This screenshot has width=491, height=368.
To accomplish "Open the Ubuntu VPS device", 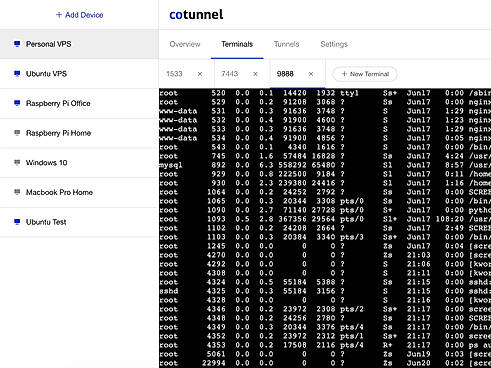I will 79,74.
